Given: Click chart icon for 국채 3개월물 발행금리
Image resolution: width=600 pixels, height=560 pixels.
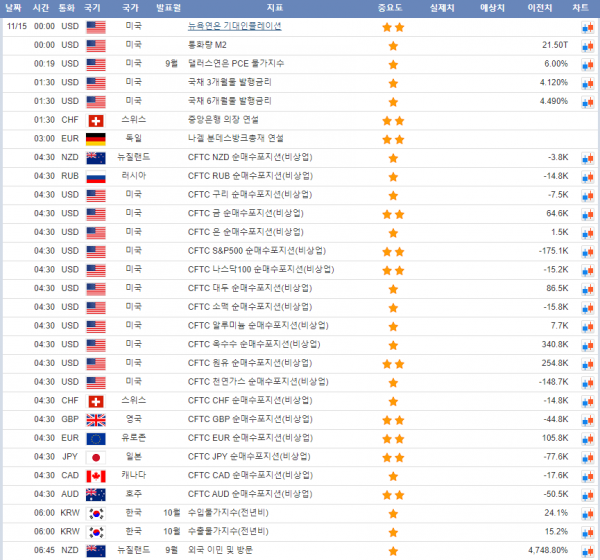Looking at the screenshot, I should (x=587, y=82).
